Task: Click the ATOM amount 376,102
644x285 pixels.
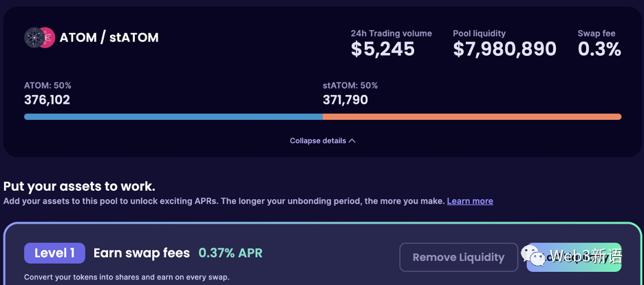Action: click(x=47, y=100)
